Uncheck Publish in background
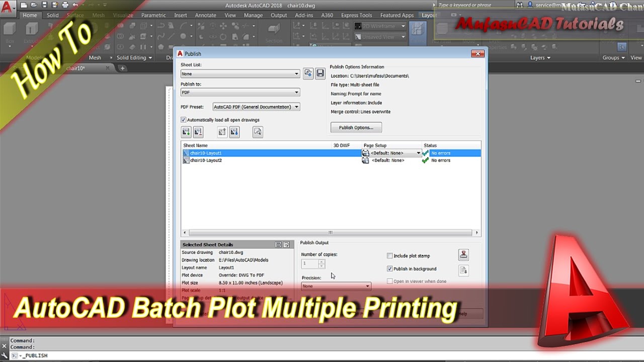Image resolution: width=644 pixels, height=362 pixels. click(x=389, y=269)
